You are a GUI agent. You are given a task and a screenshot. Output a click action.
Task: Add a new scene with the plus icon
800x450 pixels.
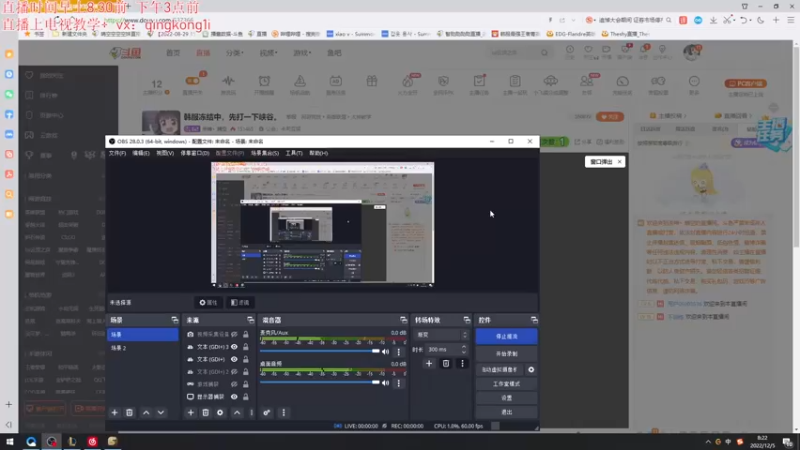click(114, 412)
